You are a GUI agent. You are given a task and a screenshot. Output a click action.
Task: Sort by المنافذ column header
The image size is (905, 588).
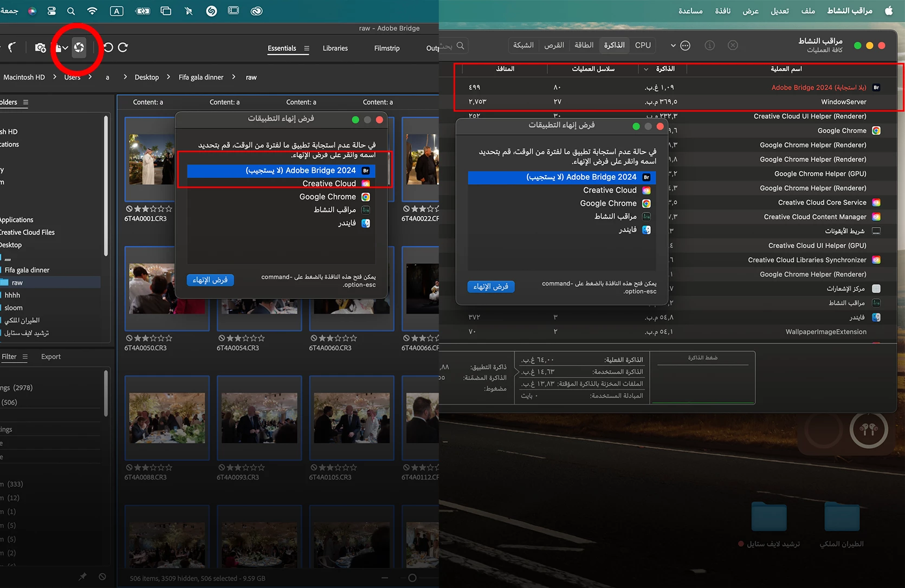[x=505, y=69]
